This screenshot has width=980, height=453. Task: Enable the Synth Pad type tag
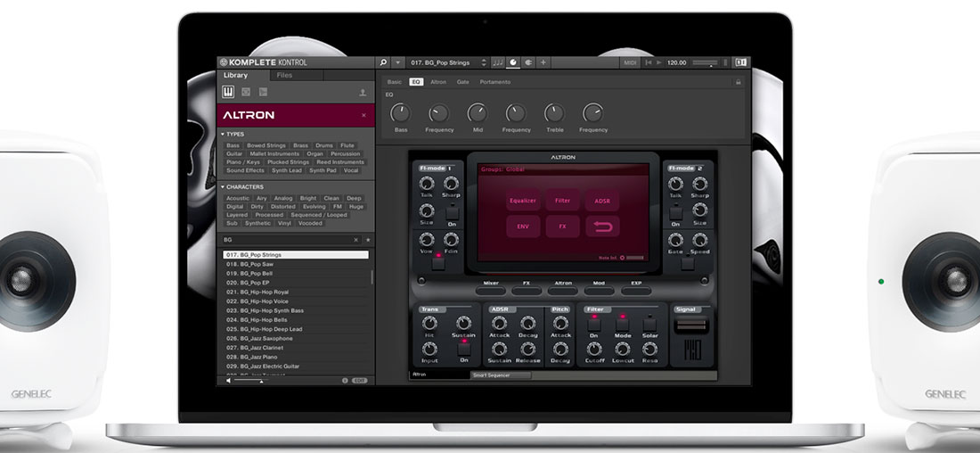pos(323,170)
